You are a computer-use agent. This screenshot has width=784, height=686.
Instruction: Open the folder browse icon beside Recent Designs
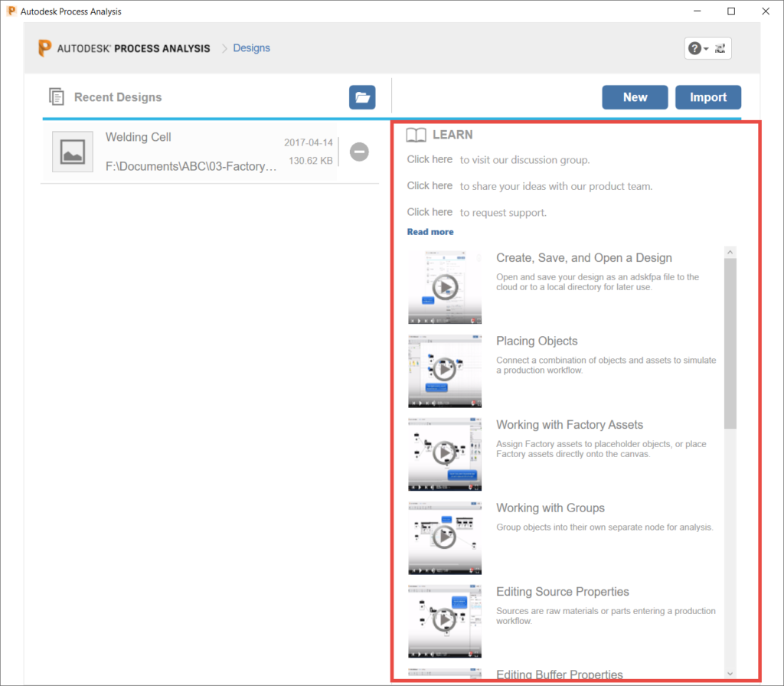[x=362, y=97]
